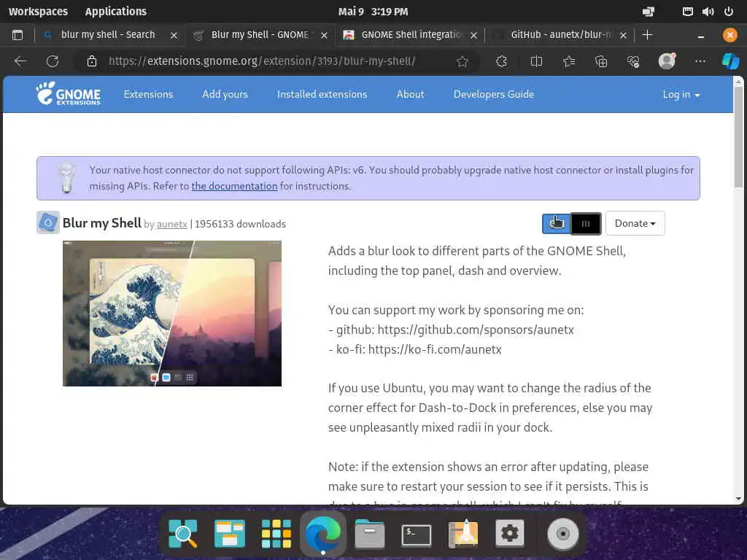
Task: Open the workspaces window-layout app in dock
Action: tap(230, 533)
